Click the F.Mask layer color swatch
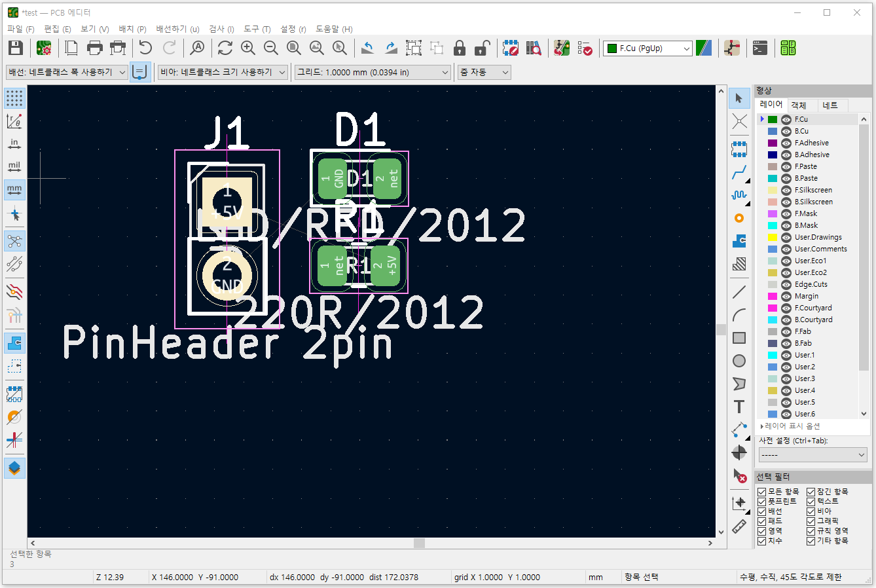The height and width of the screenshot is (588, 876). coord(773,213)
